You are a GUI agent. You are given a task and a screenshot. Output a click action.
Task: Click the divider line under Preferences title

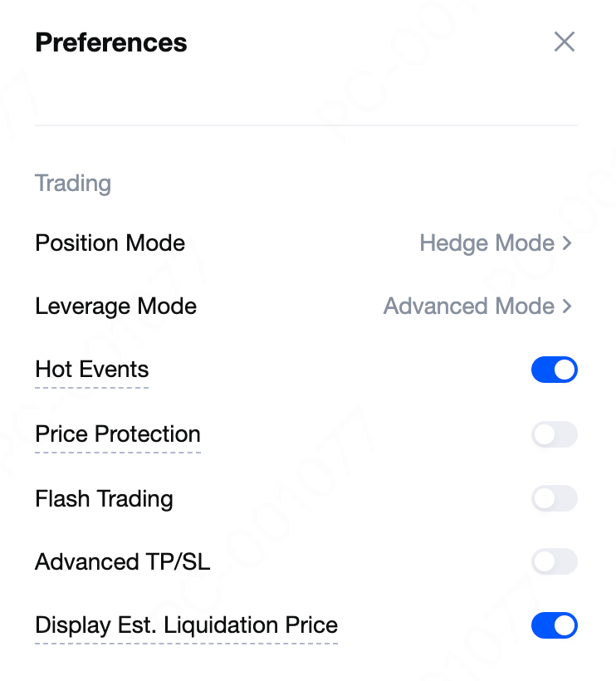306,125
